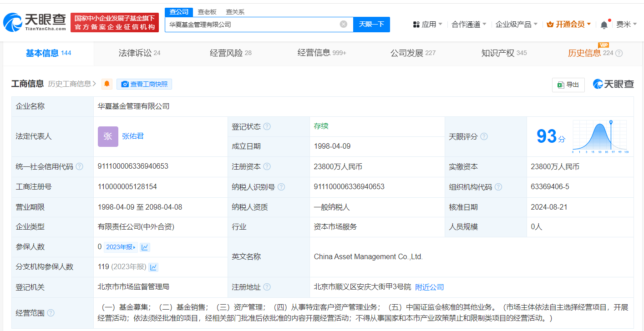The image size is (644, 331).
Task: Expand the 2023年报 year selector
Action: 121,247
